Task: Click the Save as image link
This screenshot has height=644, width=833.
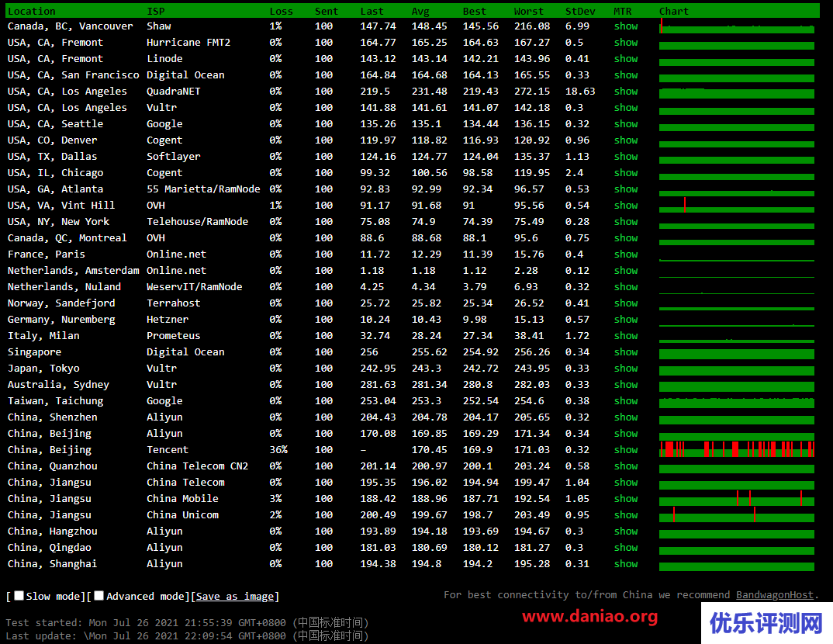Action: tap(235, 596)
